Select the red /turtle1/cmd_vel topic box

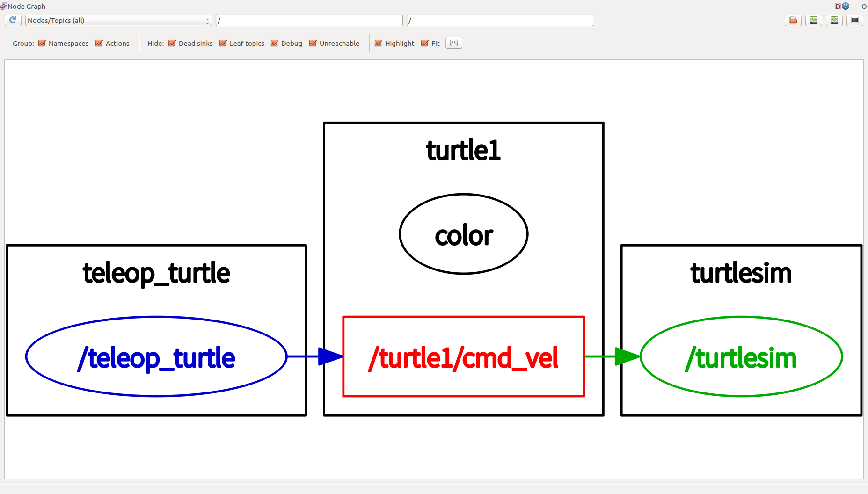(464, 356)
